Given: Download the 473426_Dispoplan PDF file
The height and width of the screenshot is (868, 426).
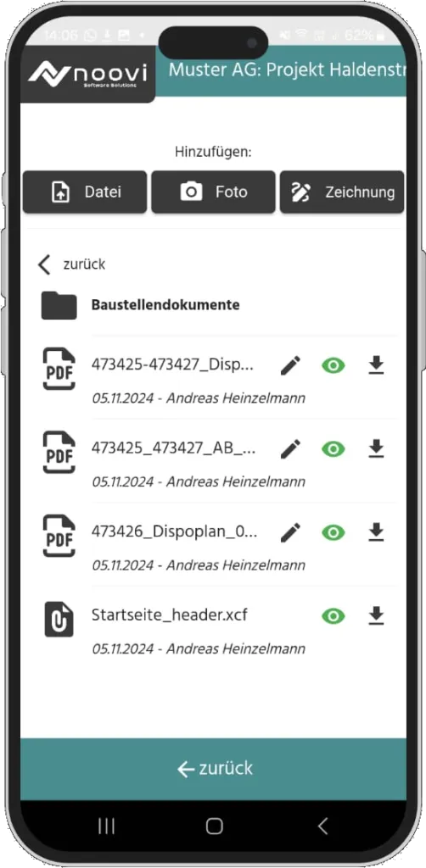Looking at the screenshot, I should pyautogui.click(x=376, y=532).
